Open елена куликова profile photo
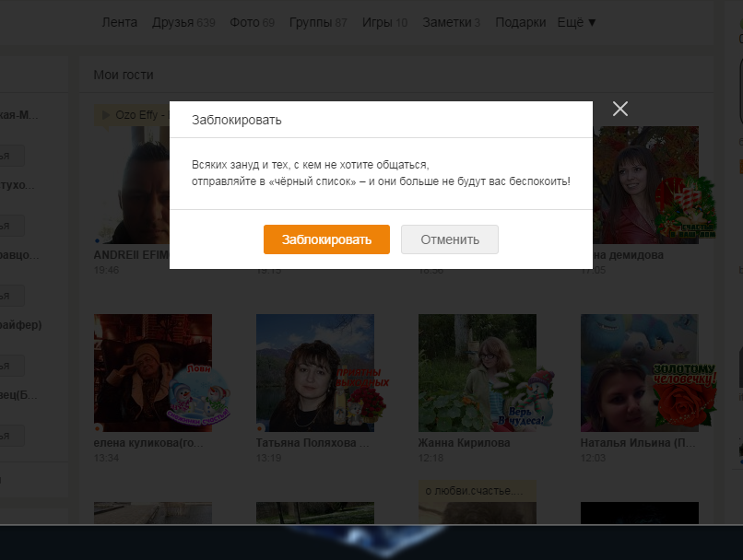743x560 pixels. [x=153, y=372]
